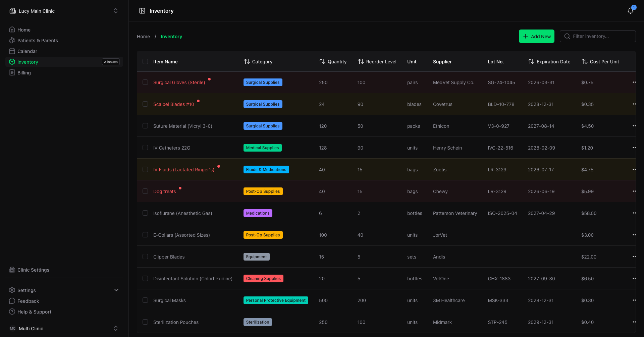Viewport: 644px width, 337px height.
Task: Click the Post-Op Supplies tag on Dog treats
Action: pos(263,191)
